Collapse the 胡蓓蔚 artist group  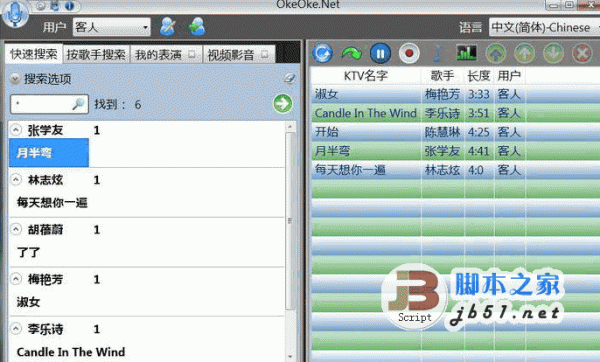coord(16,229)
